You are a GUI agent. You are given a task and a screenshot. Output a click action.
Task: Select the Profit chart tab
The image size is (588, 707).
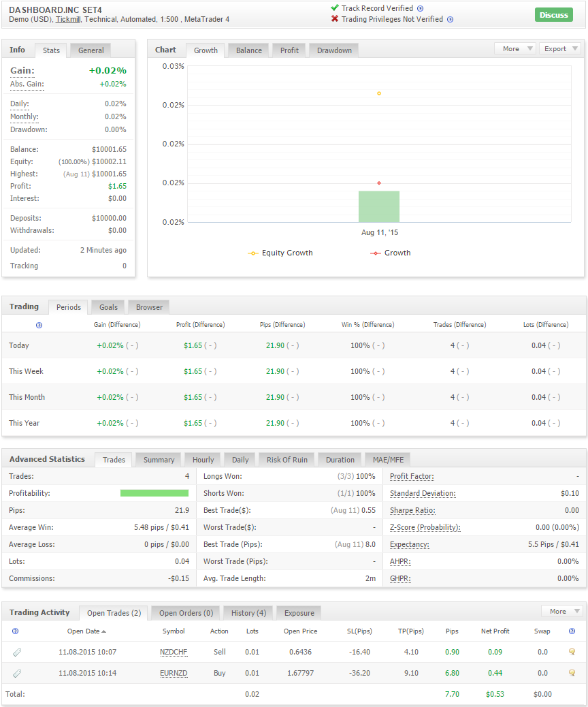[289, 50]
